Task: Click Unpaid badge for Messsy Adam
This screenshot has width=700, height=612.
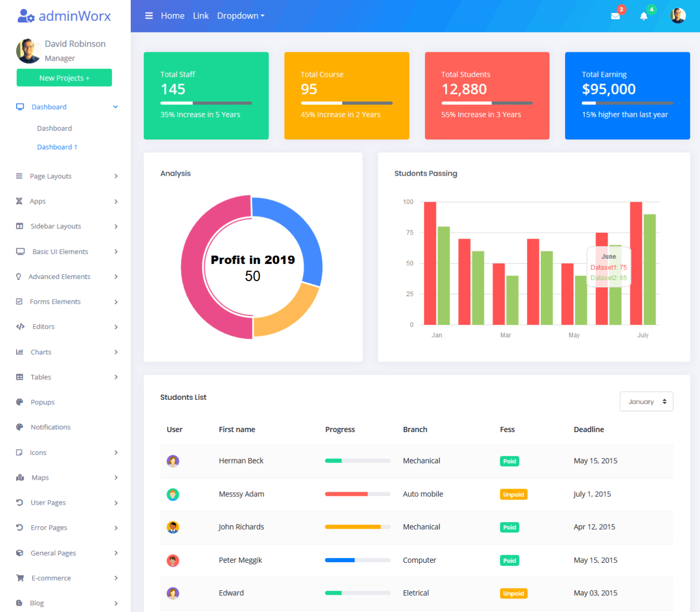Action: coord(514,494)
